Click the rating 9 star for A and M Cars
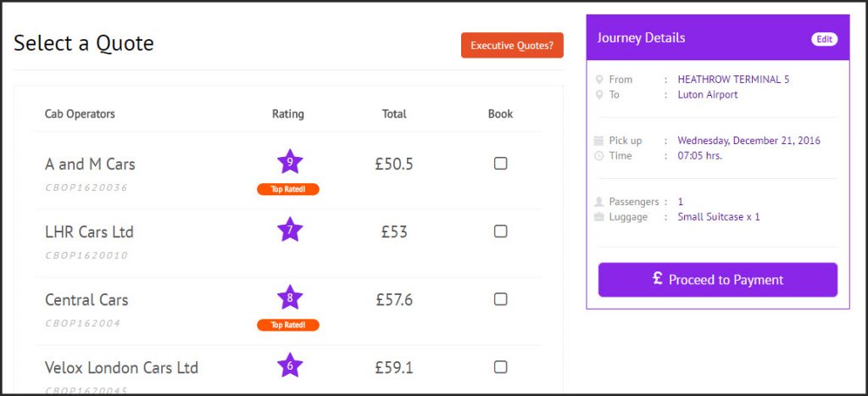This screenshot has width=868, height=396. (289, 161)
